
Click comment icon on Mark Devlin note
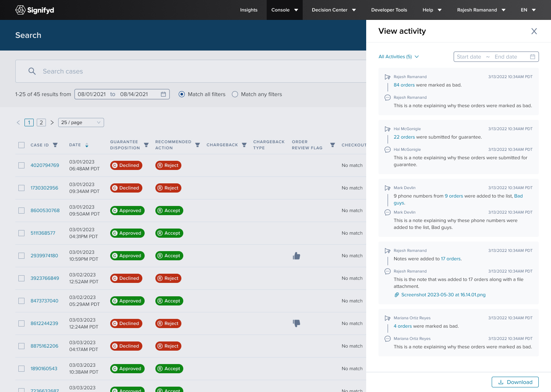click(x=388, y=212)
